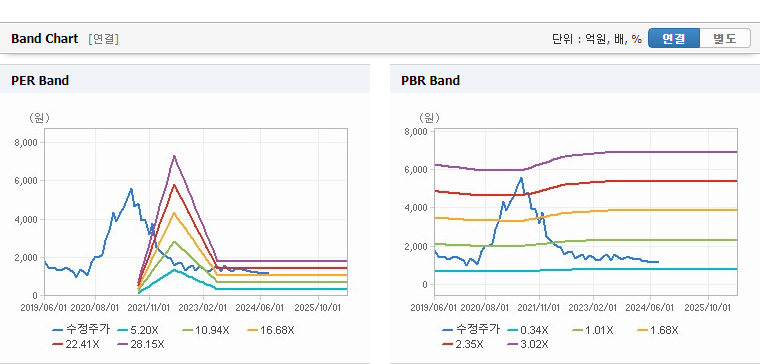The height and width of the screenshot is (364, 760).
Task: Toggle 1.68X legend in PBR Band
Action: (657, 330)
